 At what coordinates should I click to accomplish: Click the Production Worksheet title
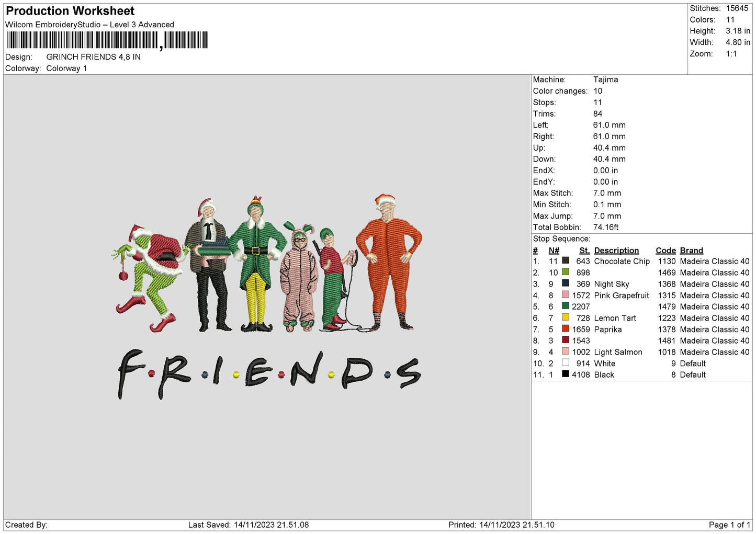pos(70,11)
